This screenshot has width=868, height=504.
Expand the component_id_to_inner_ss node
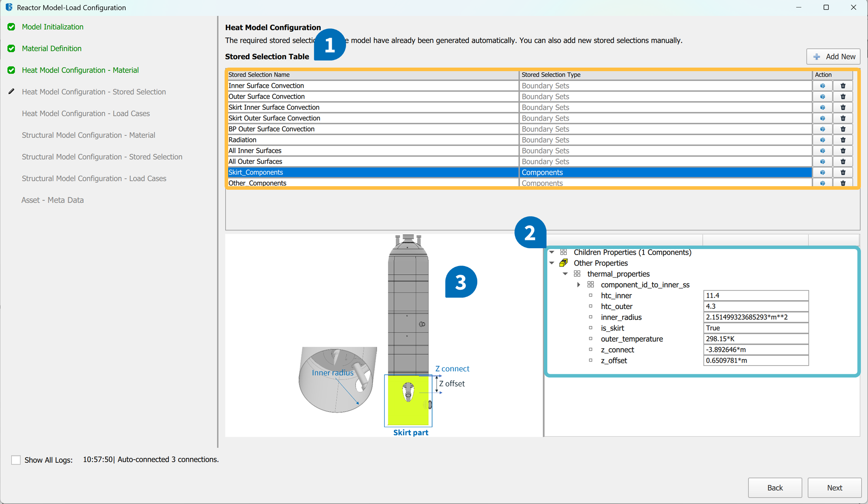tap(579, 285)
